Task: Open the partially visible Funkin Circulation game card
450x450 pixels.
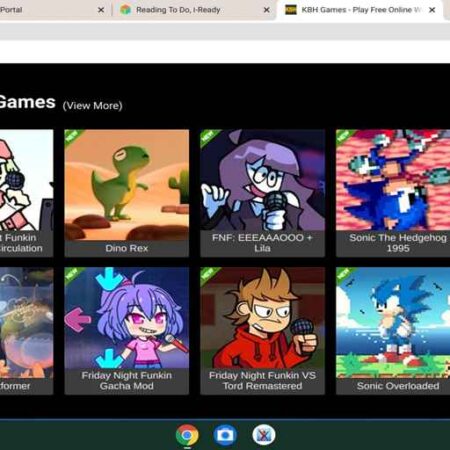Action: pos(26,193)
